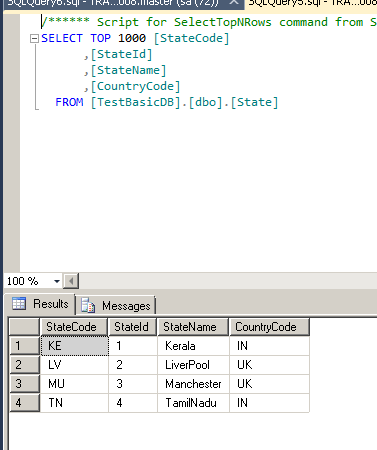Click the SELECT keyword in the query

point(62,38)
